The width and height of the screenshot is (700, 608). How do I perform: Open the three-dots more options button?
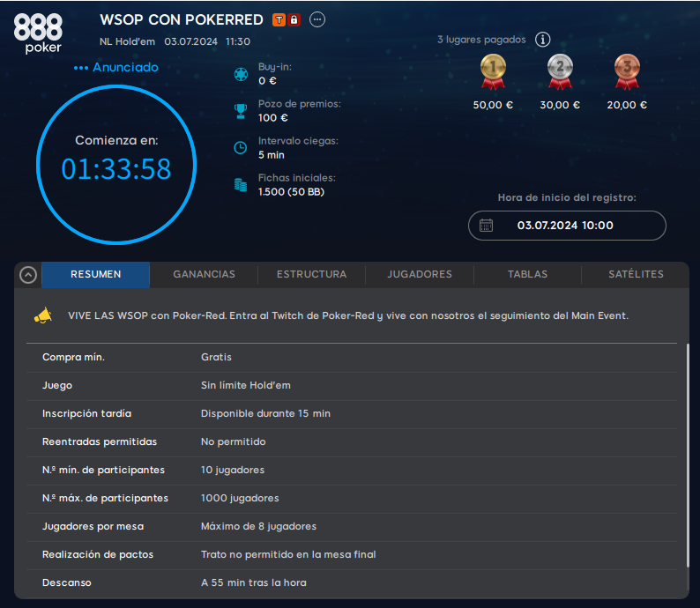coord(317,19)
